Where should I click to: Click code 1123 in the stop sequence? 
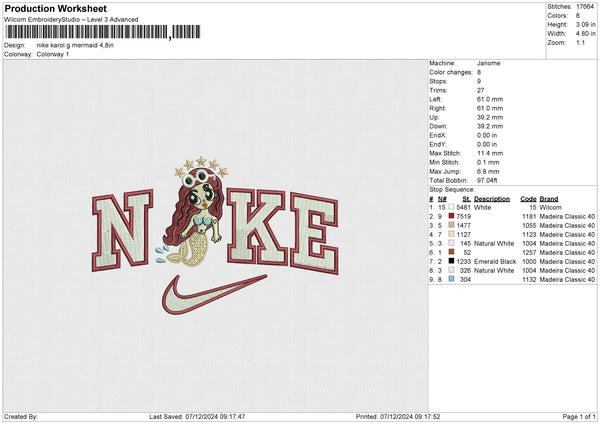529,235
